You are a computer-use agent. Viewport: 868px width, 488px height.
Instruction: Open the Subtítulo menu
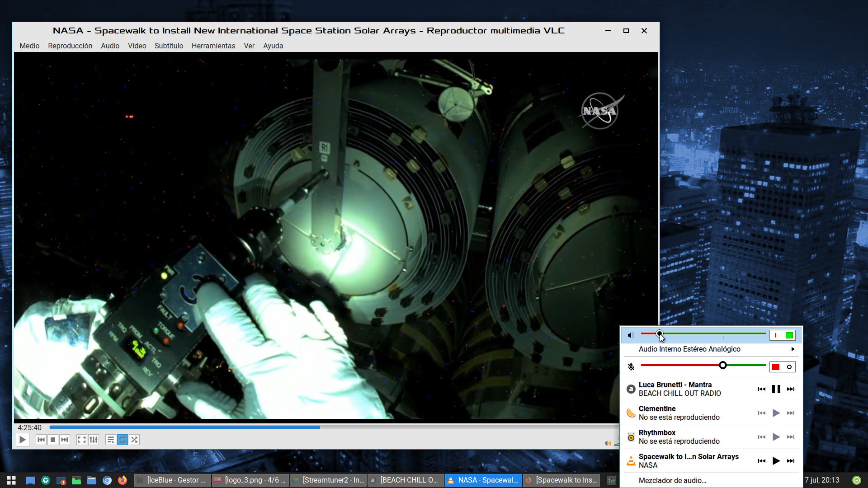coord(169,46)
